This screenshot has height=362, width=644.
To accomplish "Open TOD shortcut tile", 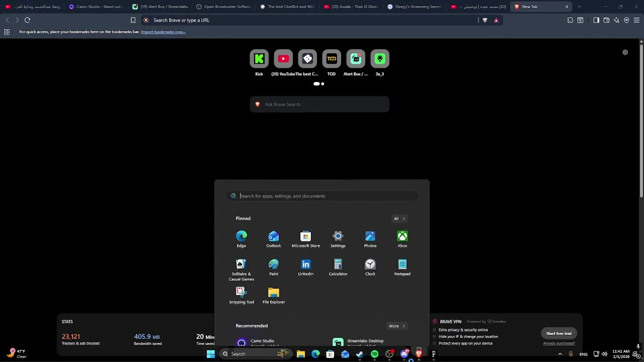I will tap(332, 59).
